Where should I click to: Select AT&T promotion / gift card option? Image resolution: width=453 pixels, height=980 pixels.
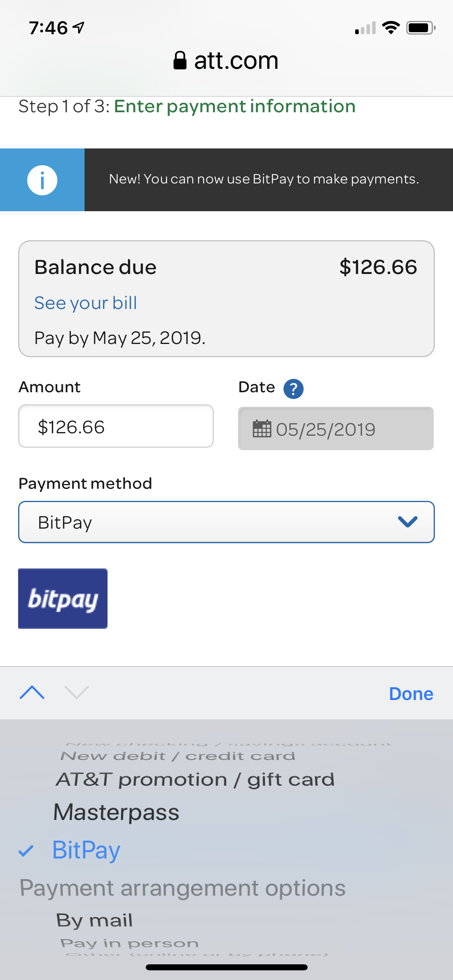[195, 780]
